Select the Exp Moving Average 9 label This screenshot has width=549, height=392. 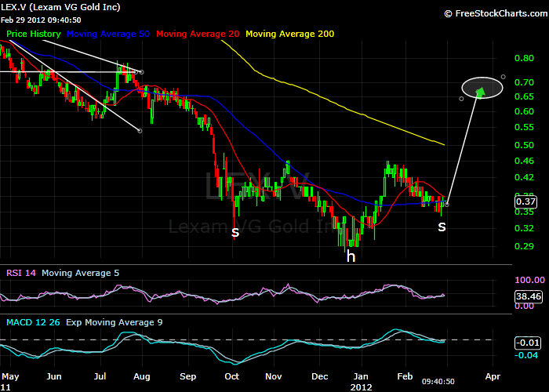[115, 322]
